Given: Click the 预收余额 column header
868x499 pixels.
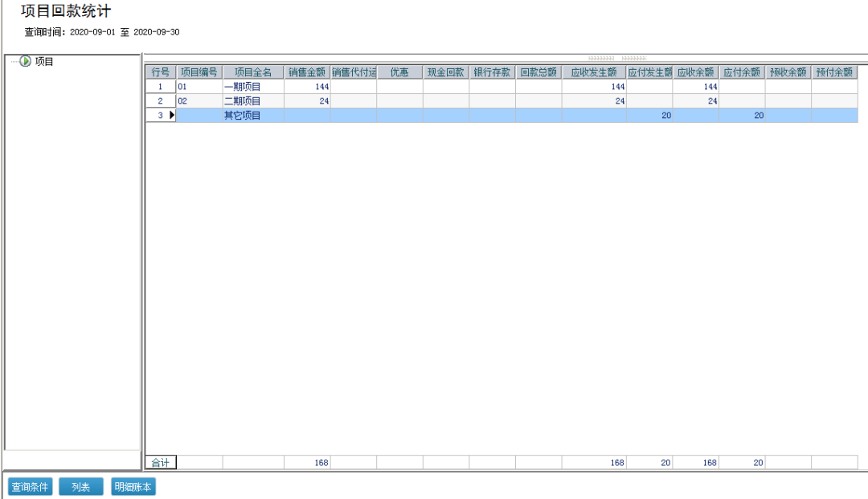Looking at the screenshot, I should (788, 72).
